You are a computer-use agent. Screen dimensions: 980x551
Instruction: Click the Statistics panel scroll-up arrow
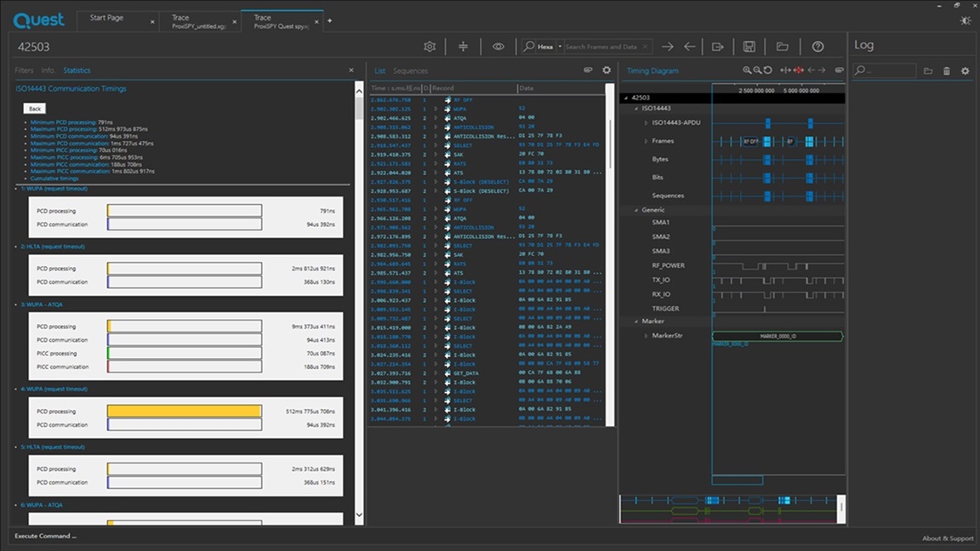359,91
